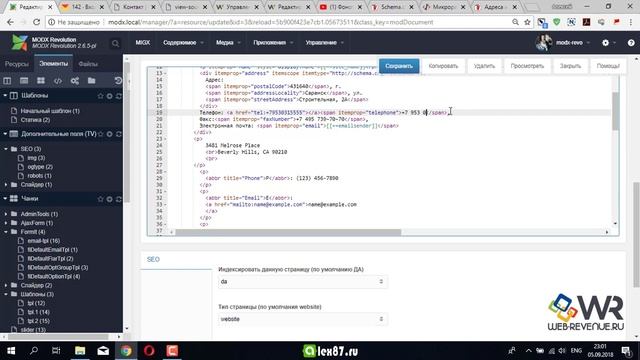Create a new snippet code icon
The width and height of the screenshot is (640, 360).
58,81
